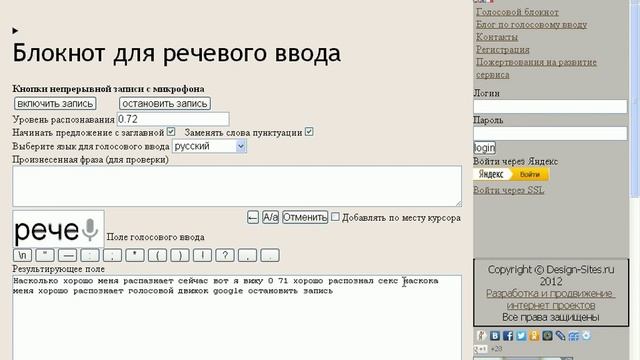This screenshot has height=360, width=640.
Task: Click the Логин input field
Action: tap(550, 106)
